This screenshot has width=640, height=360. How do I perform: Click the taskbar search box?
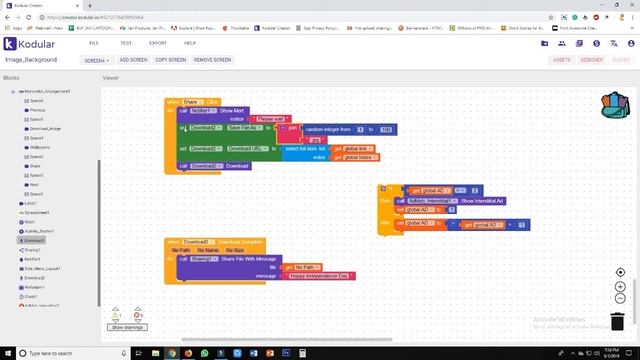click(x=73, y=353)
